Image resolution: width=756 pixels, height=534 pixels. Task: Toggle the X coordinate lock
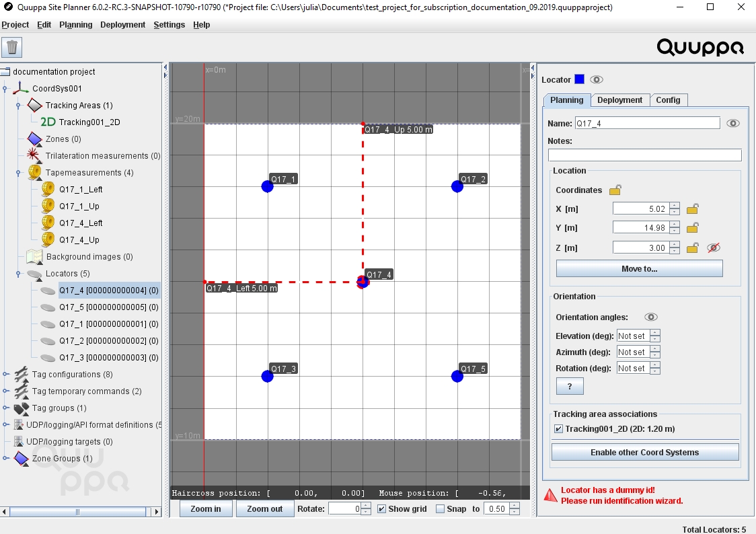tap(692, 208)
